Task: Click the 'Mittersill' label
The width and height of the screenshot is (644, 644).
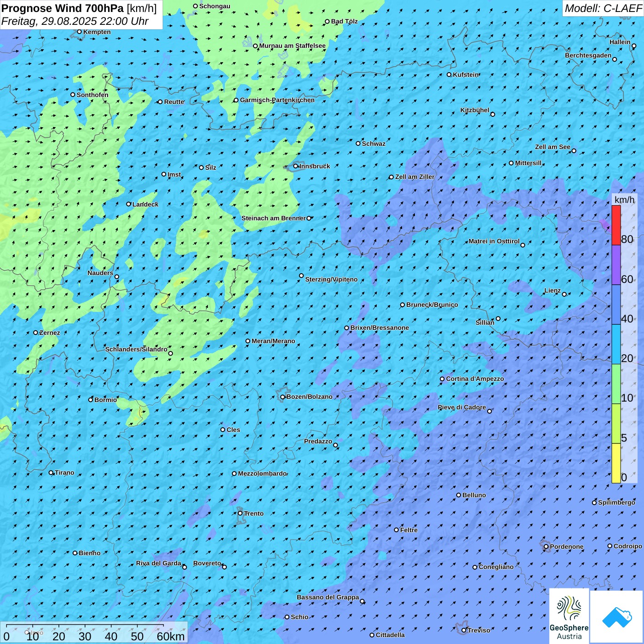Action: coord(529,163)
